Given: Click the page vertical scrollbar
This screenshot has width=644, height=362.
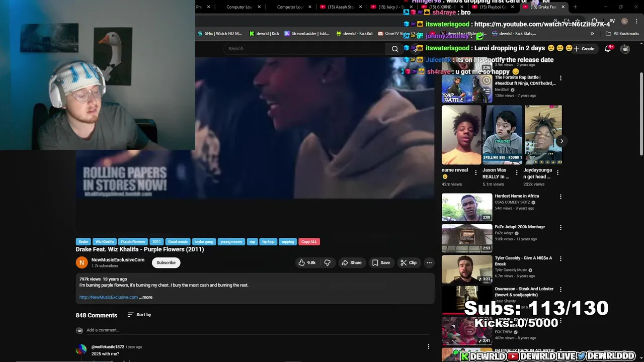Looking at the screenshot, I should [641, 114].
